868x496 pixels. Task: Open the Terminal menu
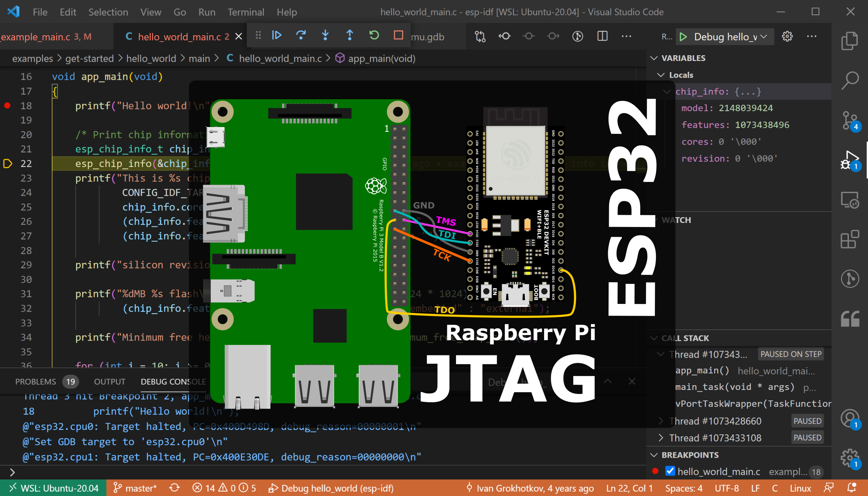click(246, 12)
